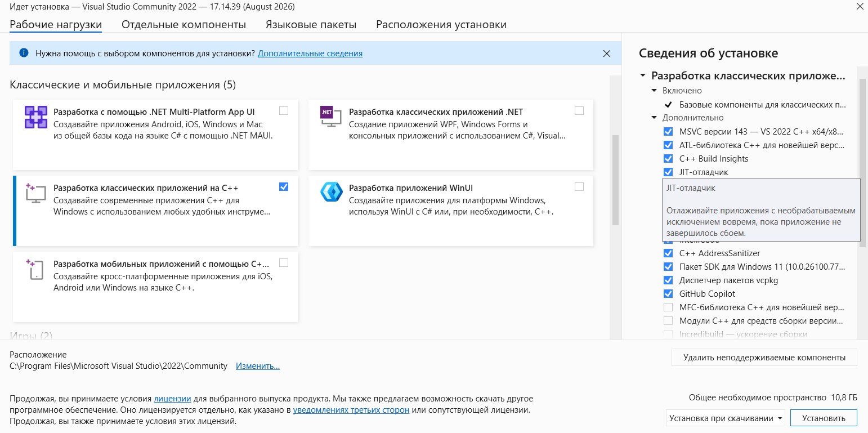The width and height of the screenshot is (868, 433).
Task: Uncheck the C++ Build Insights component
Action: (668, 159)
